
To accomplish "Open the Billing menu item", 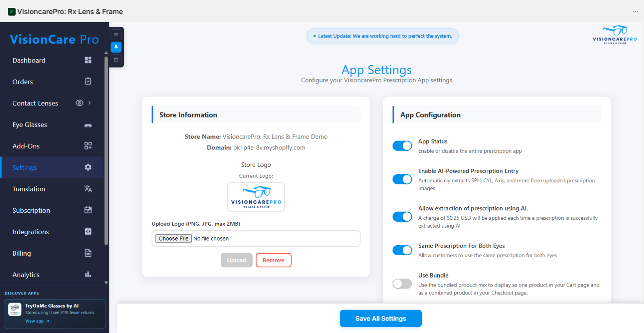I will click(x=52, y=253).
